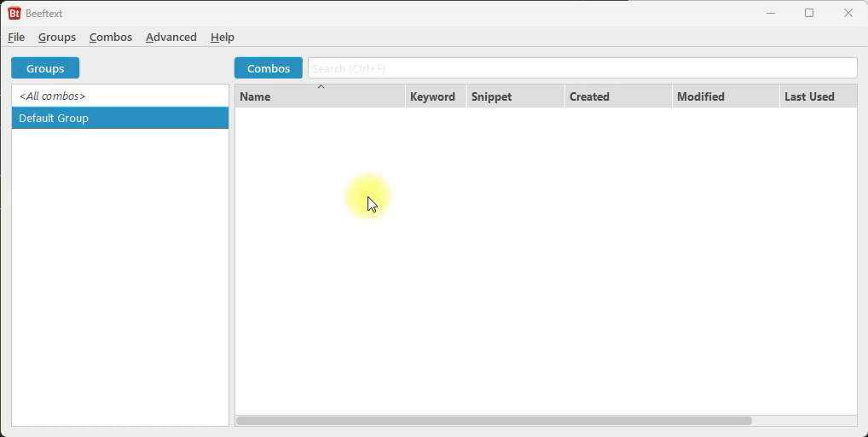Viewport: 868px width, 437px height.
Task: Open the Help menu
Action: [x=223, y=37]
